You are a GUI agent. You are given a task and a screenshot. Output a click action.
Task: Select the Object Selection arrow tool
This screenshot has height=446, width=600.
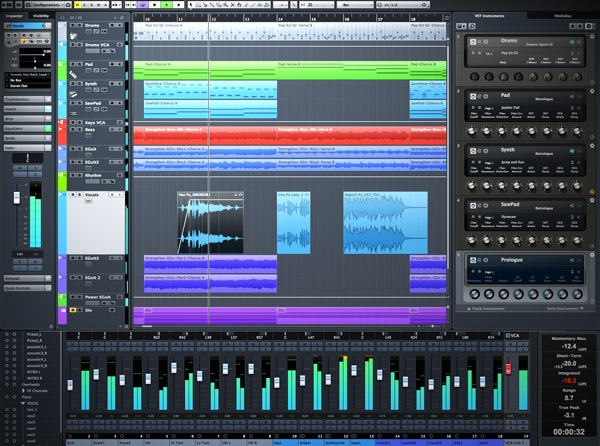point(191,5)
